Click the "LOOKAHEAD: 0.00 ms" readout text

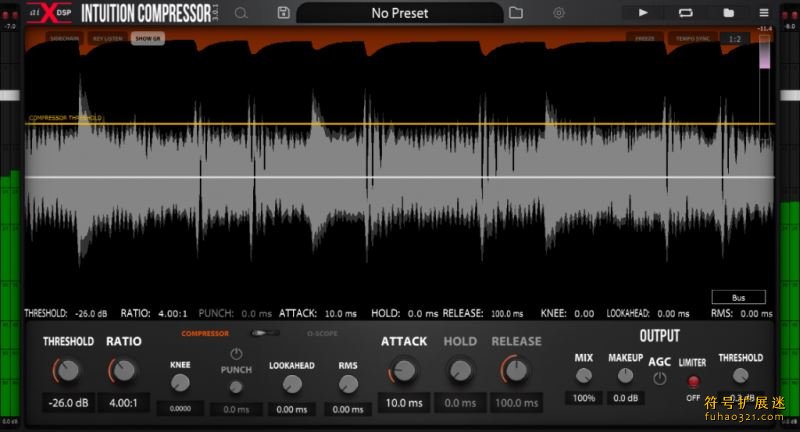pos(647,313)
